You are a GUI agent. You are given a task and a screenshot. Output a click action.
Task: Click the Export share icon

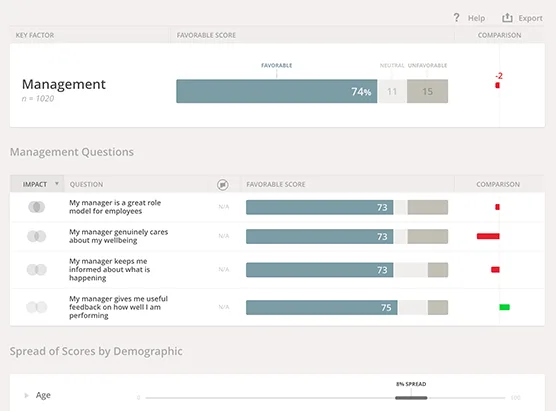(x=507, y=17)
